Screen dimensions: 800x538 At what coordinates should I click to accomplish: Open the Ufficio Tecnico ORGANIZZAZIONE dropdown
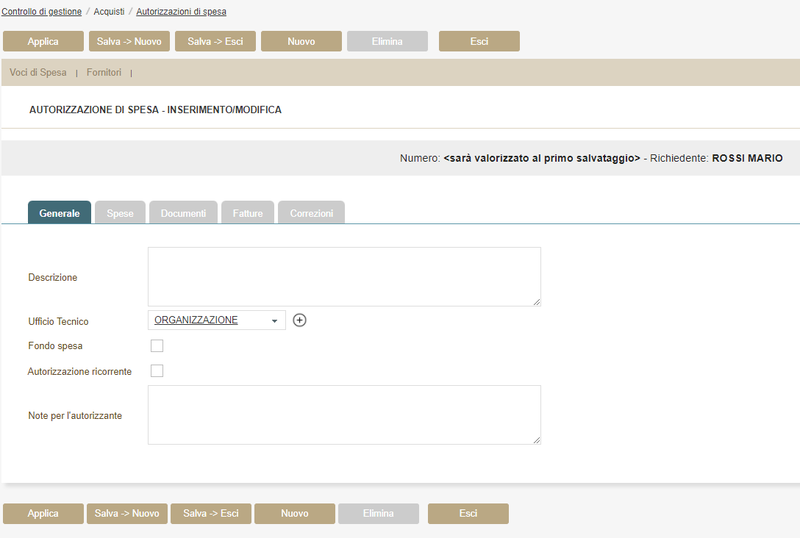(x=216, y=320)
